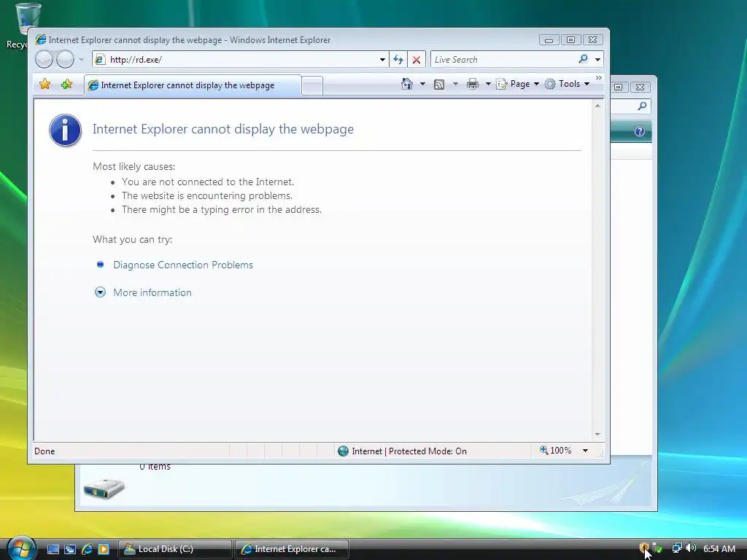Click the Live Search magnifier icon
This screenshot has height=560, width=747.
point(583,59)
